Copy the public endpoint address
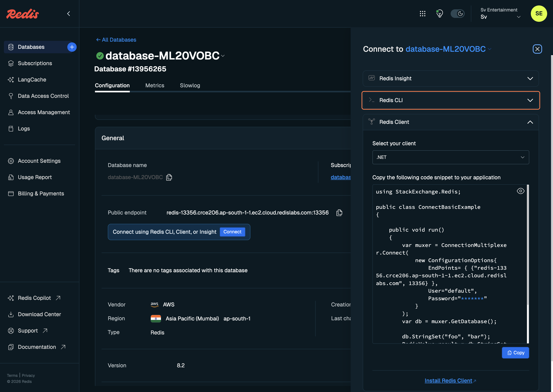Viewport: 553px width, 392px height. point(339,213)
